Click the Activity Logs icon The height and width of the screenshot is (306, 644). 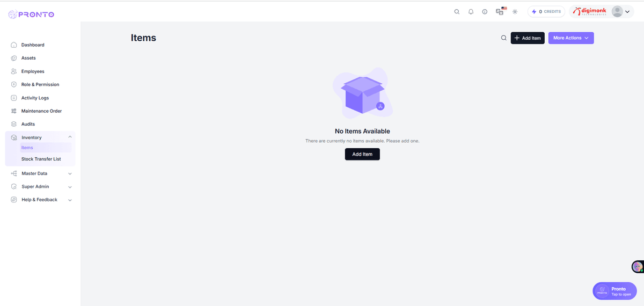coord(14,98)
